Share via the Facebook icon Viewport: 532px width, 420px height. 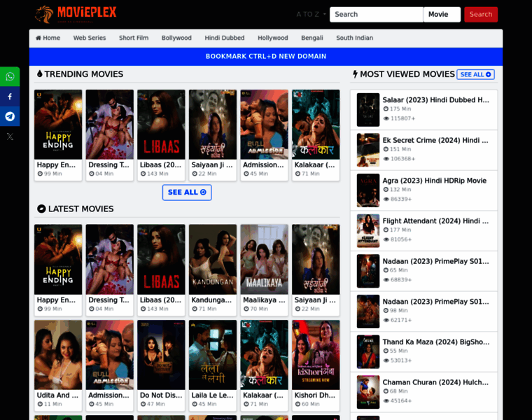tap(10, 97)
